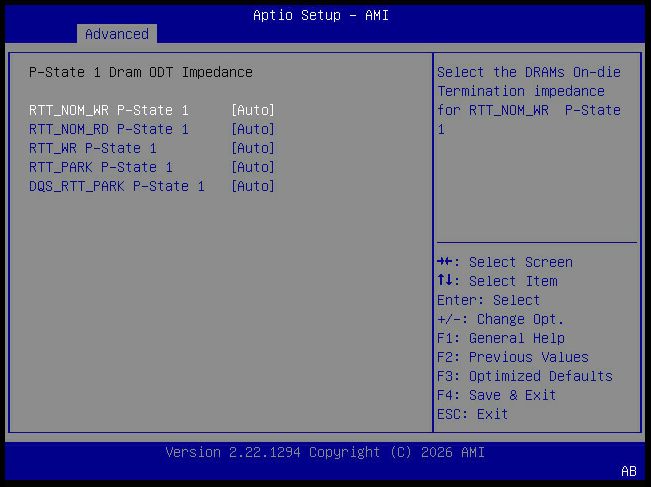
Task: Open the RTT_NOM_WR P-State 1 Auto value
Action: click(x=253, y=110)
